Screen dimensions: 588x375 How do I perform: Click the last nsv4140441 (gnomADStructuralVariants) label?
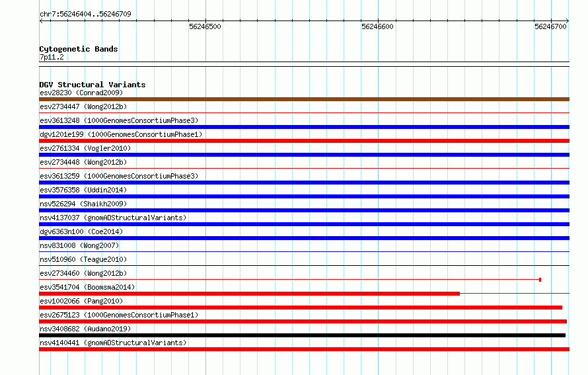pos(113,343)
